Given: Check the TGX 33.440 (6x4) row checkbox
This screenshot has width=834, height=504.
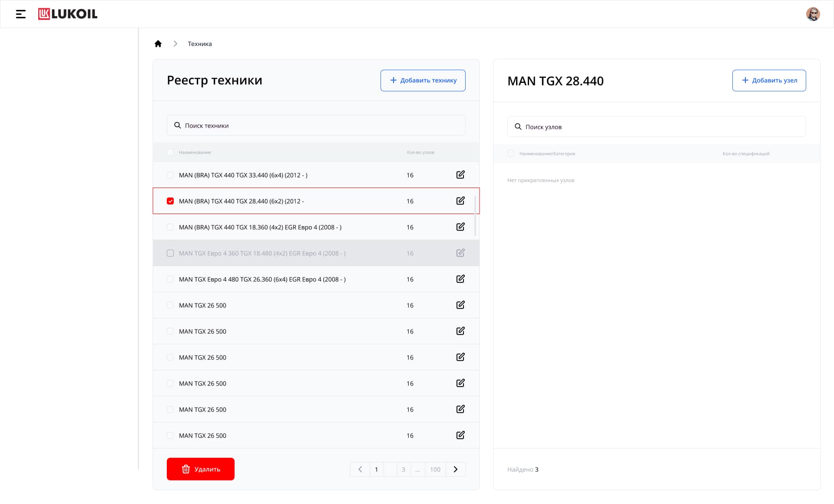Looking at the screenshot, I should (170, 175).
